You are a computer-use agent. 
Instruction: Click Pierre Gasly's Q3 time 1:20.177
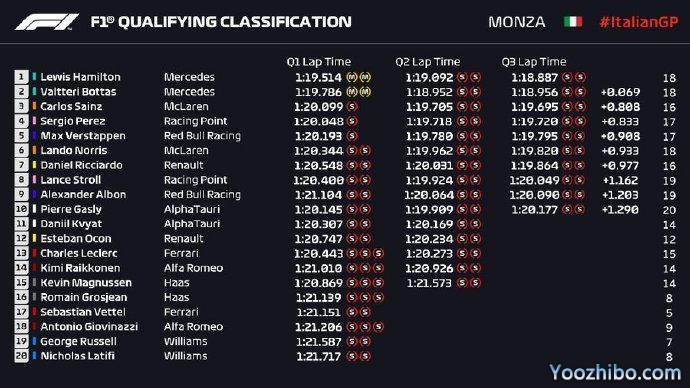(x=534, y=210)
